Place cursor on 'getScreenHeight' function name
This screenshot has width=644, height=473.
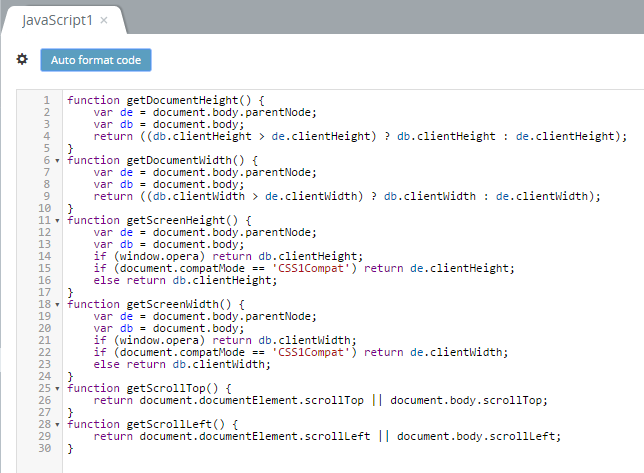click(x=176, y=220)
